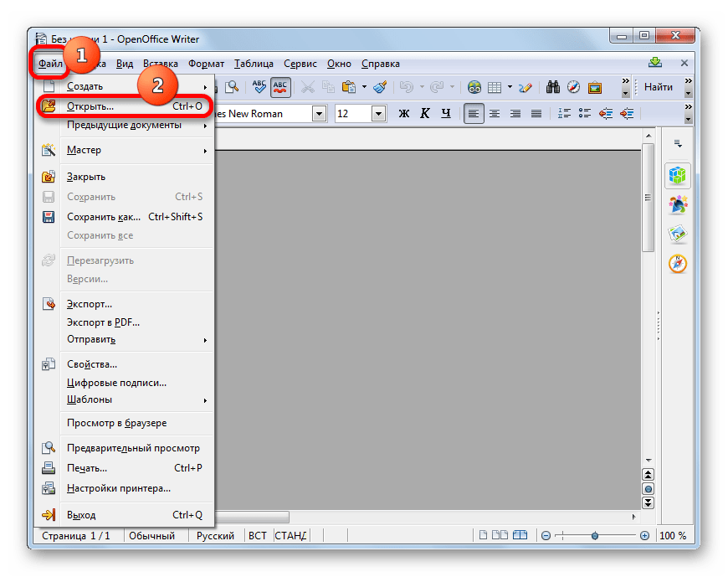This screenshot has width=728, height=577.
Task: Click the Undo arrow icon
Action: (x=406, y=87)
